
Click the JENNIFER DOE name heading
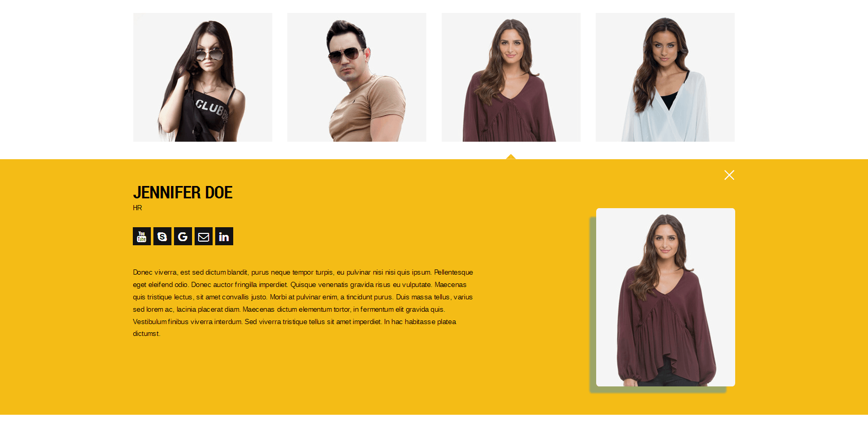183,193
